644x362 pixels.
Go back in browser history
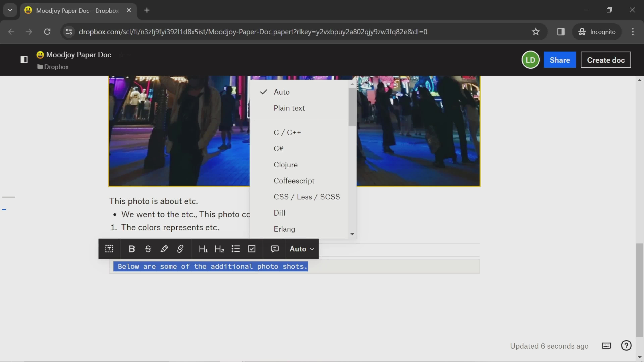coord(11,32)
